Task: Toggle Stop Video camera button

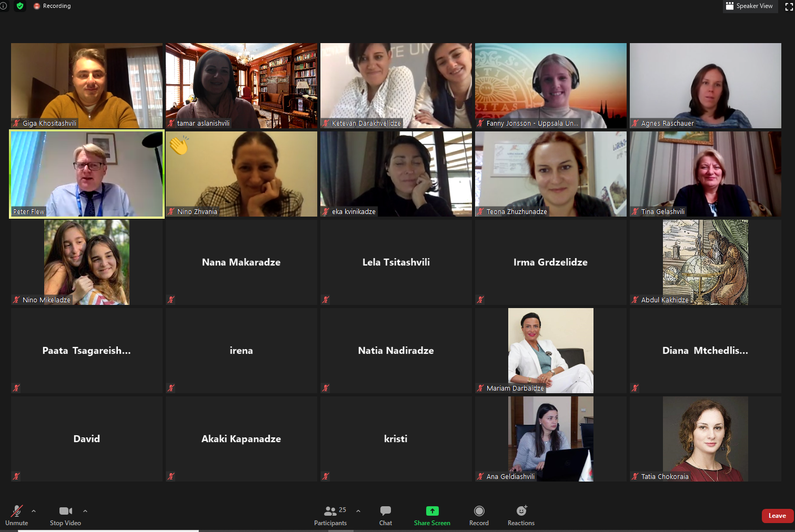Action: 65,511
